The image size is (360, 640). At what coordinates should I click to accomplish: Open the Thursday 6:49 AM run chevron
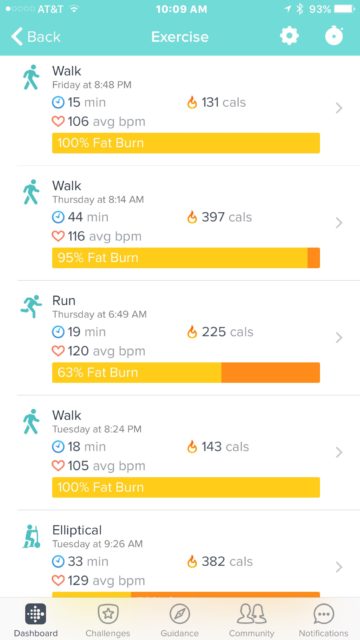[x=338, y=338]
